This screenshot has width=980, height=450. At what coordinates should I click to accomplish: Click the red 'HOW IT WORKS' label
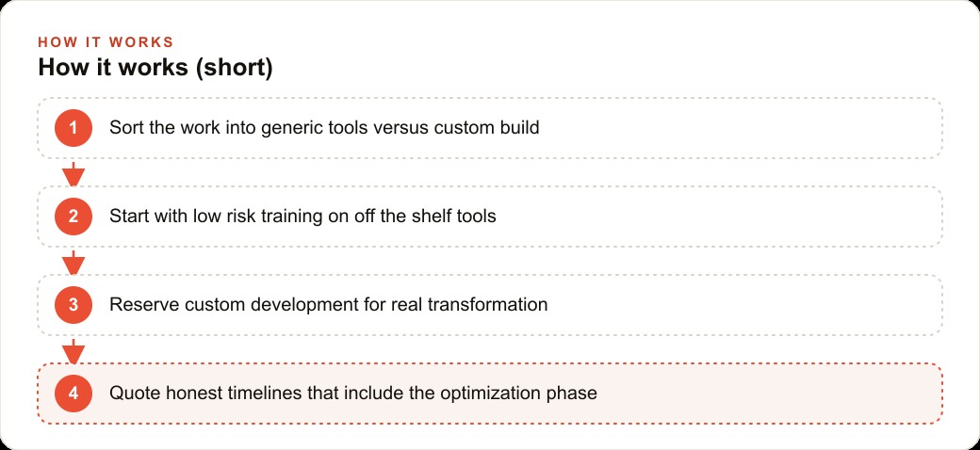click(106, 42)
